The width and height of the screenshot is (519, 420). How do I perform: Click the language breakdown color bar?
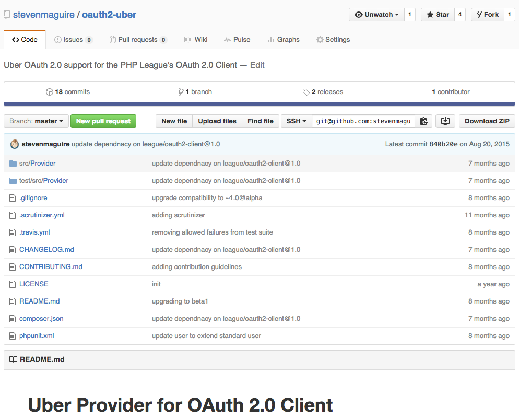coord(259,104)
